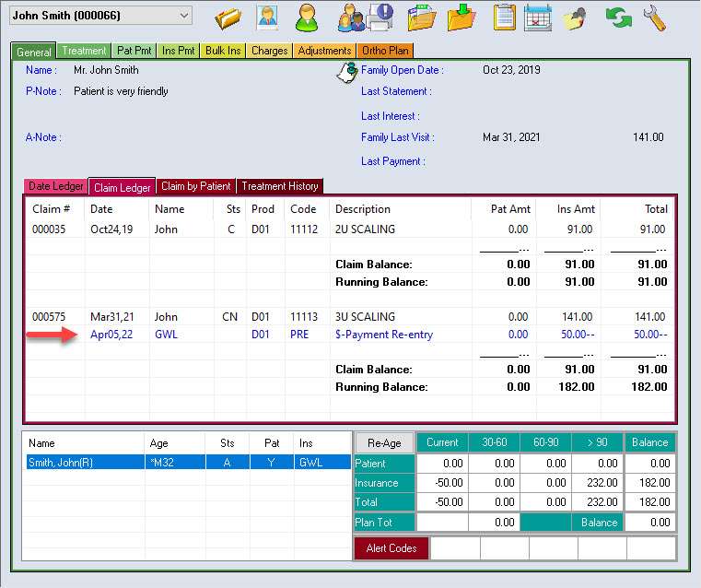Click the Last Payment label
701x588 pixels.
(x=393, y=161)
